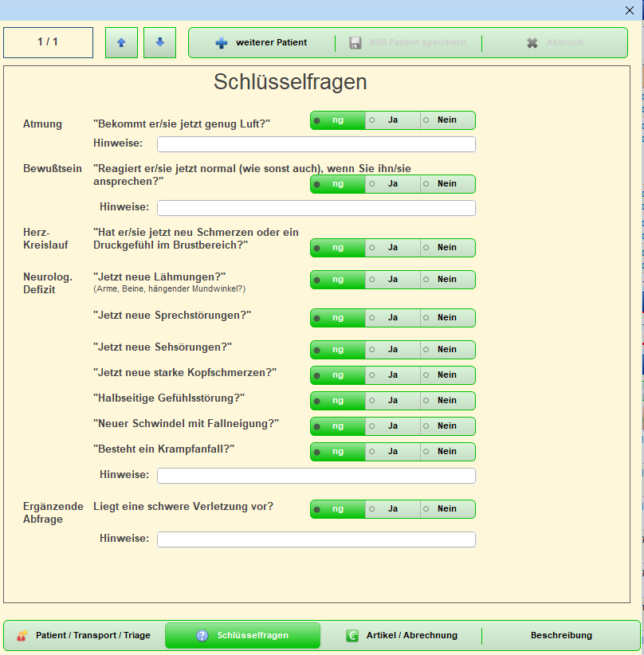Click the Patient / Transport / Triage icon
The height and width of the screenshot is (655, 644).
pyautogui.click(x=22, y=636)
